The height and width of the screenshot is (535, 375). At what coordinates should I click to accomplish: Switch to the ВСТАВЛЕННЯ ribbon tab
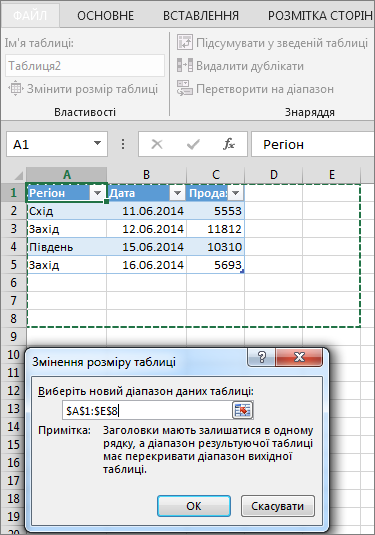[x=201, y=16]
